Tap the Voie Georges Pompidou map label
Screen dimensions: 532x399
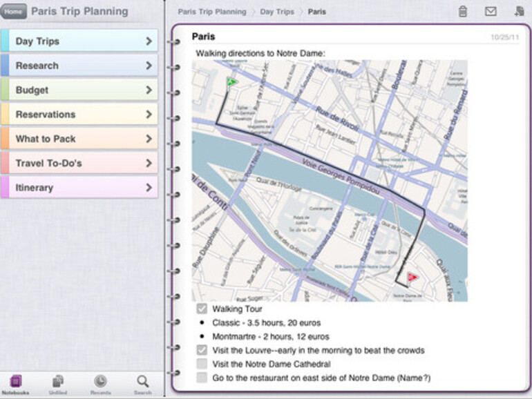(x=341, y=177)
